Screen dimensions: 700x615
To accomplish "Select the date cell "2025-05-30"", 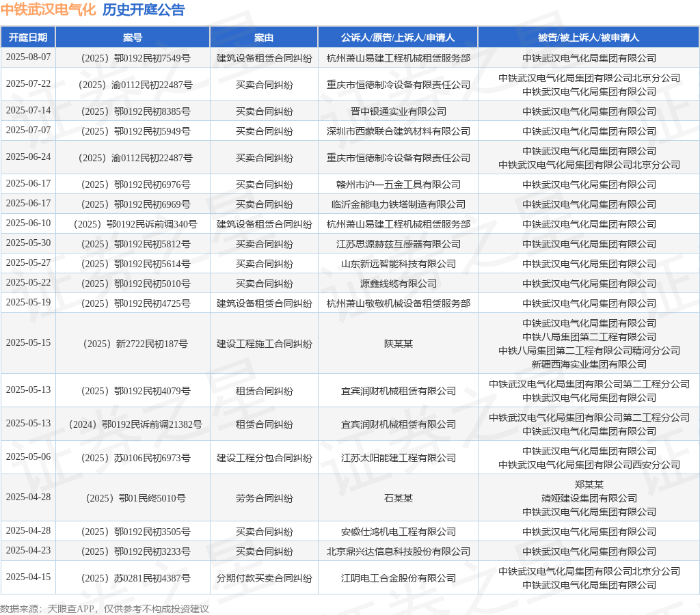I will coord(28,243).
